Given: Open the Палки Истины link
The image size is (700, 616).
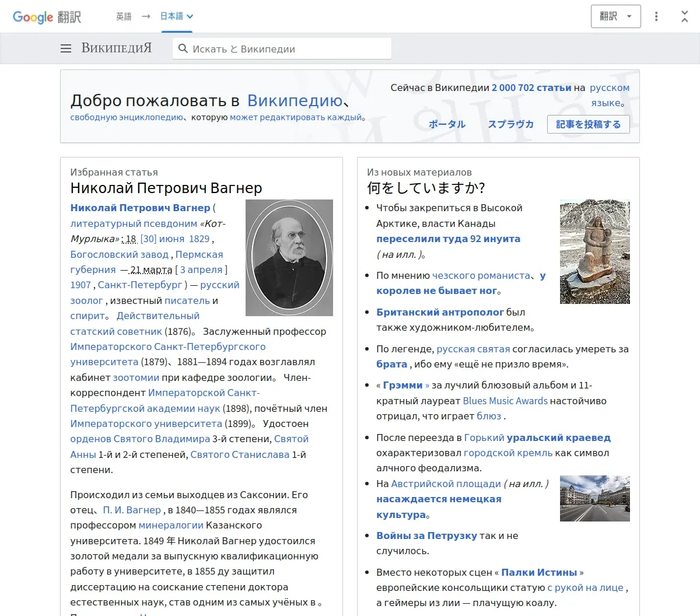Looking at the screenshot, I should (x=539, y=572).
